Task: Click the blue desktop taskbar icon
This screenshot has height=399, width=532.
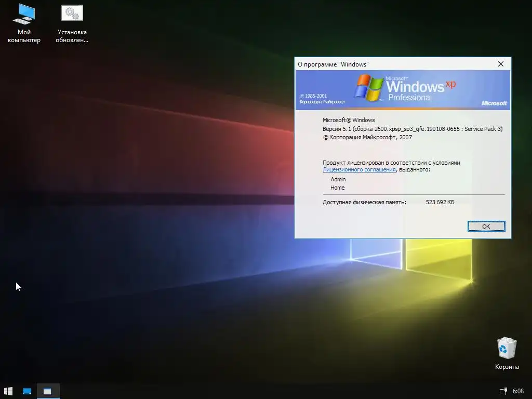Action: 27,391
